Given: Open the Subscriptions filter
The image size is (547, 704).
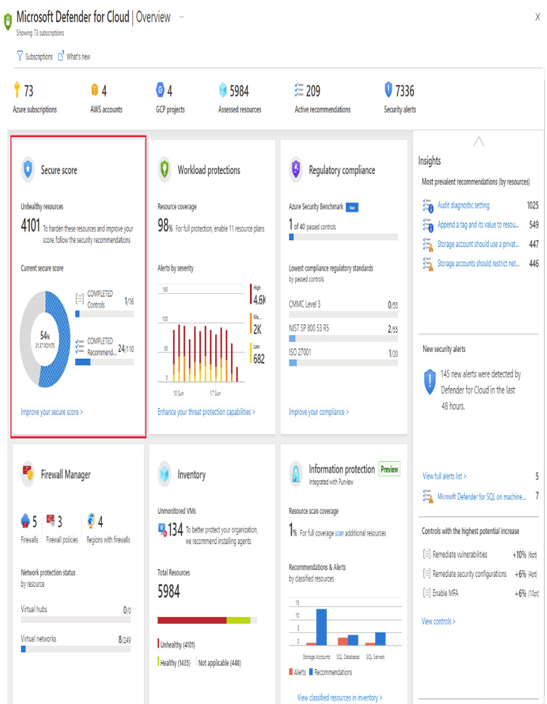Looking at the screenshot, I should (35, 57).
